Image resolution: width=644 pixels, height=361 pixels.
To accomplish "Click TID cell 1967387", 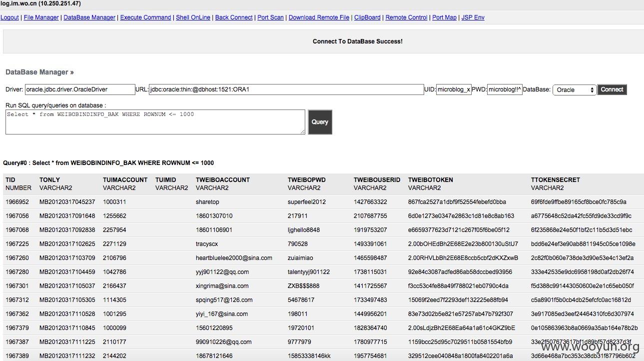I will (17, 342).
